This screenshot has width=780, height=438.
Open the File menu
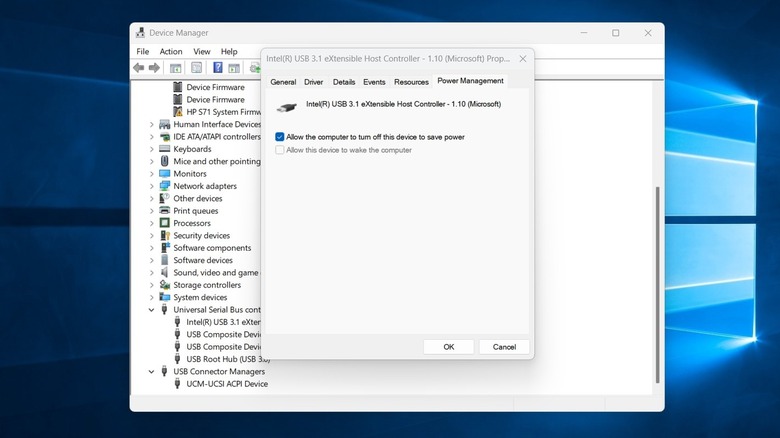[143, 51]
